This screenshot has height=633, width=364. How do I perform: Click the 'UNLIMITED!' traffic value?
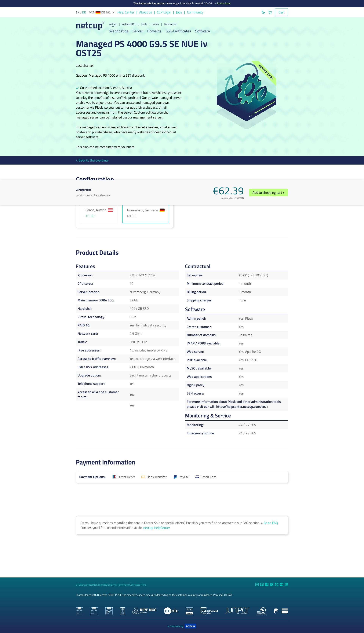[138, 342]
